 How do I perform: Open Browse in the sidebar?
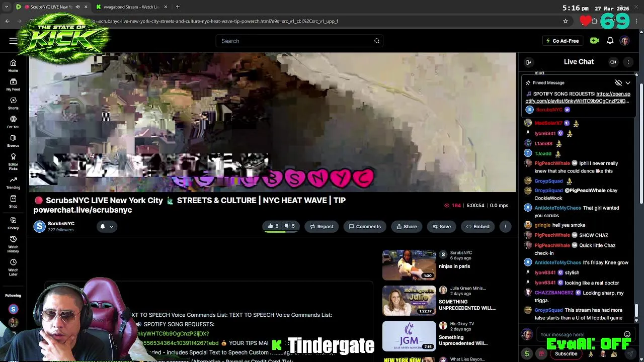click(x=13, y=141)
